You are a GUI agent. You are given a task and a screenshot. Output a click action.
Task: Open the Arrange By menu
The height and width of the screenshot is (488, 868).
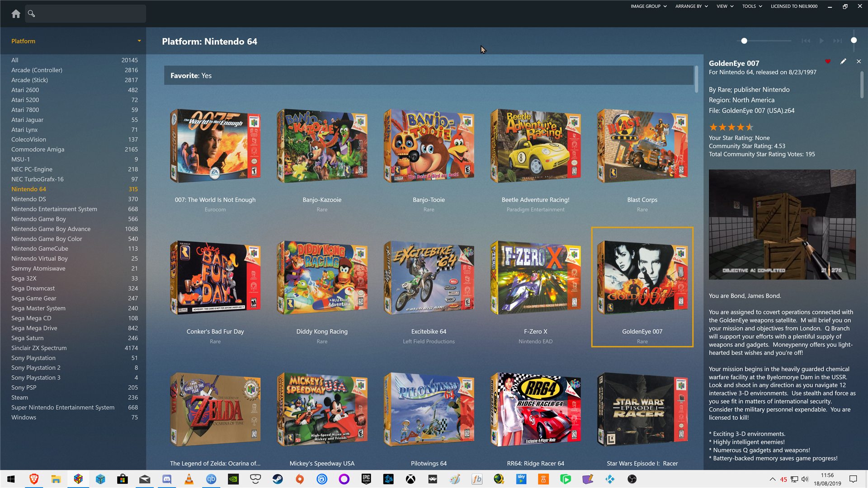pyautogui.click(x=691, y=6)
